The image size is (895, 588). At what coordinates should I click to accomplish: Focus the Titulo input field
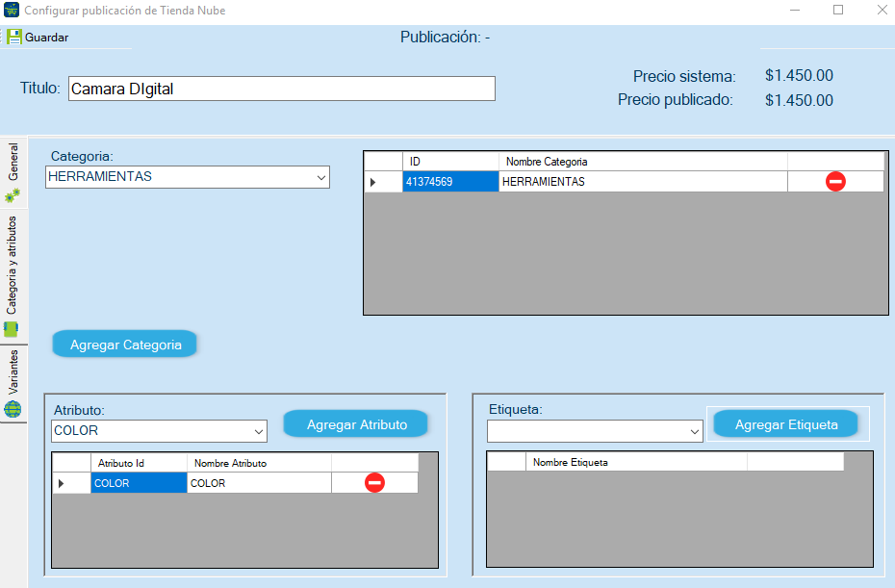click(282, 89)
